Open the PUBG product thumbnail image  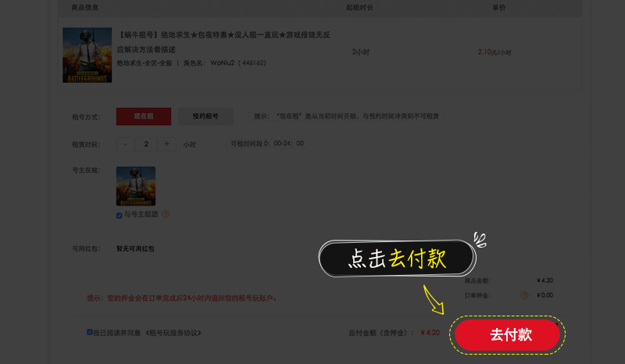tap(87, 55)
